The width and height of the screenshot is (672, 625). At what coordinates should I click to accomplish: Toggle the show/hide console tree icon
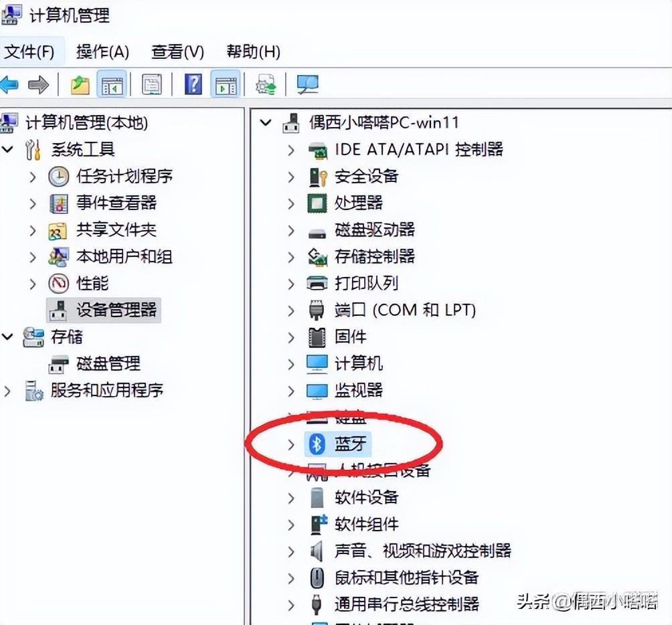pos(112,85)
